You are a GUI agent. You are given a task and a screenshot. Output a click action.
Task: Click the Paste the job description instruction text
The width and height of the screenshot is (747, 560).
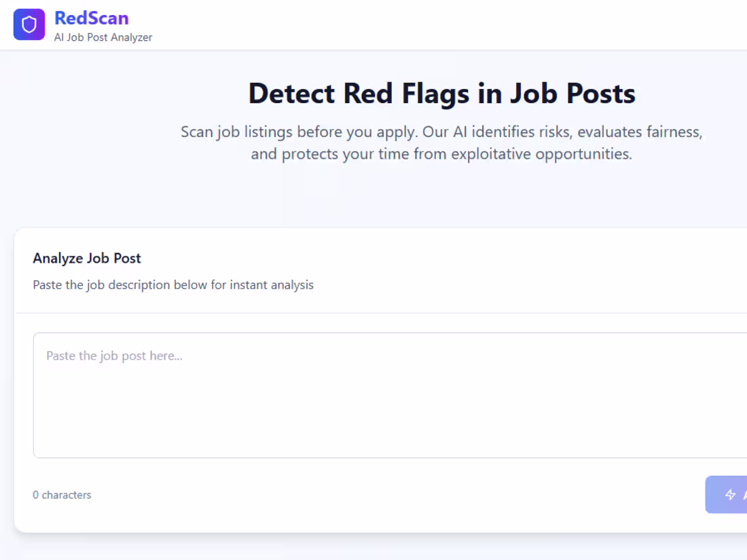(173, 284)
